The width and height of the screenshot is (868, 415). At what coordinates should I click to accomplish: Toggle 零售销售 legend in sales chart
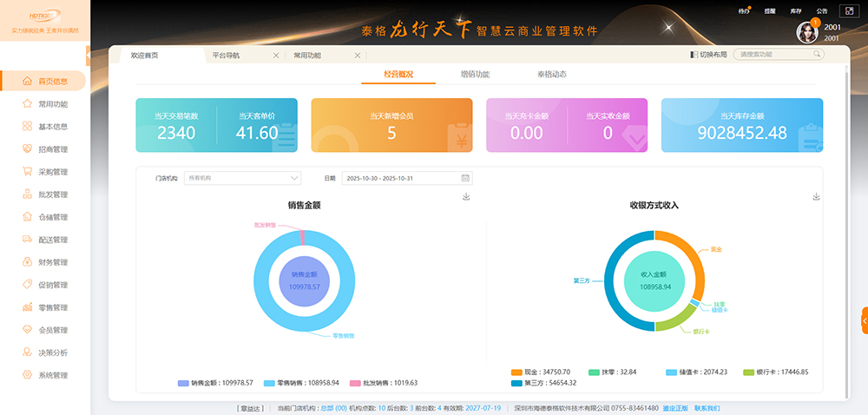(301, 383)
